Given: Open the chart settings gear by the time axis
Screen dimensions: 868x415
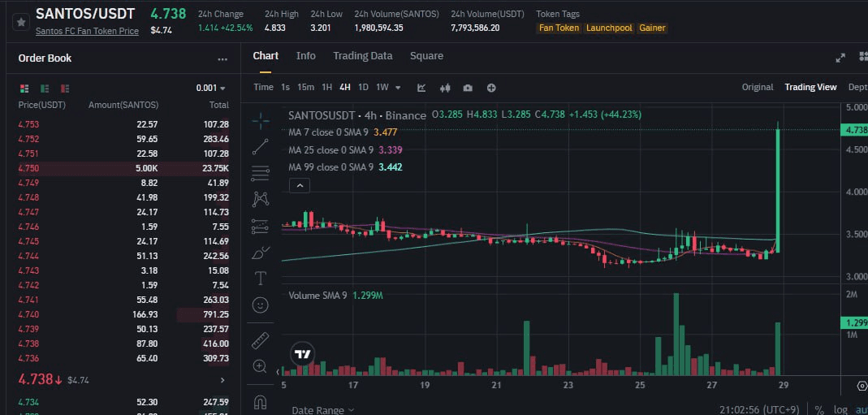Looking at the screenshot, I should click(x=862, y=385).
